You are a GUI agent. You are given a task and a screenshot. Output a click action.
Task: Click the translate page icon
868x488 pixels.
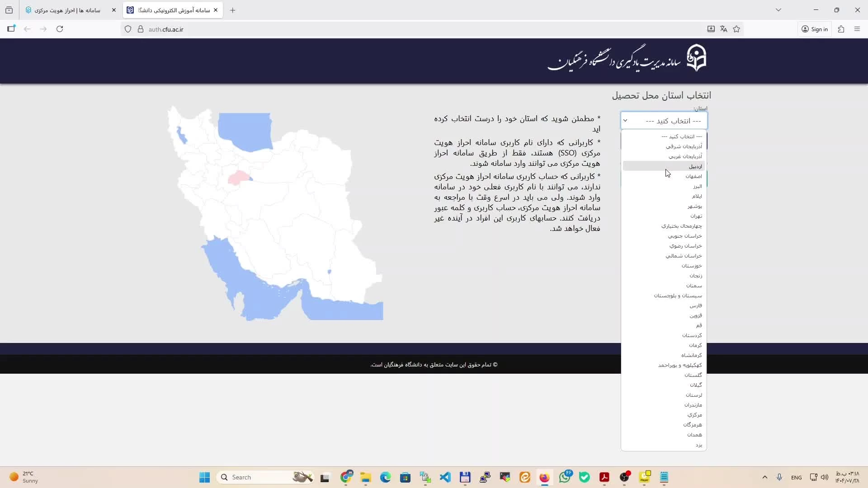pyautogui.click(x=724, y=29)
